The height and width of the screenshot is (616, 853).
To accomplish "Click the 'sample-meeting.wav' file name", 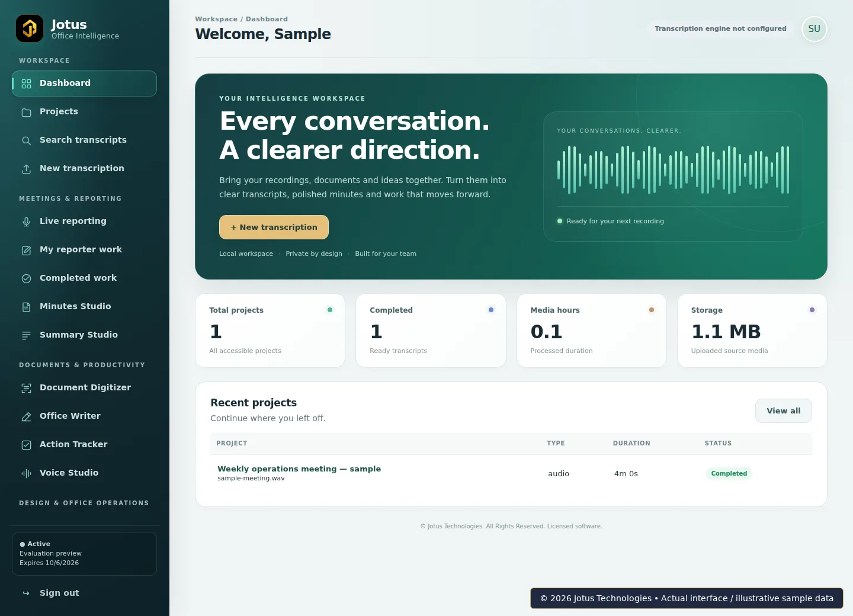I will click(x=251, y=479).
